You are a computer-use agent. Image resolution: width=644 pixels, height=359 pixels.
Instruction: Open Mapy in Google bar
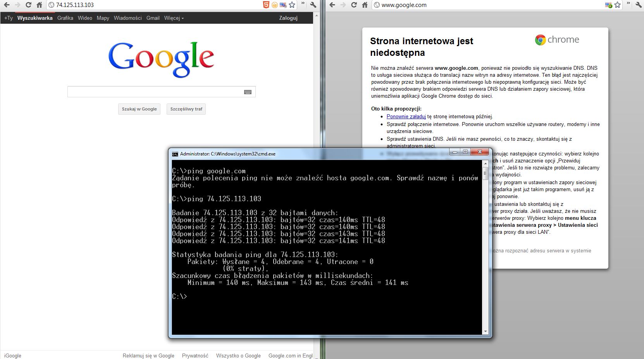103,18
